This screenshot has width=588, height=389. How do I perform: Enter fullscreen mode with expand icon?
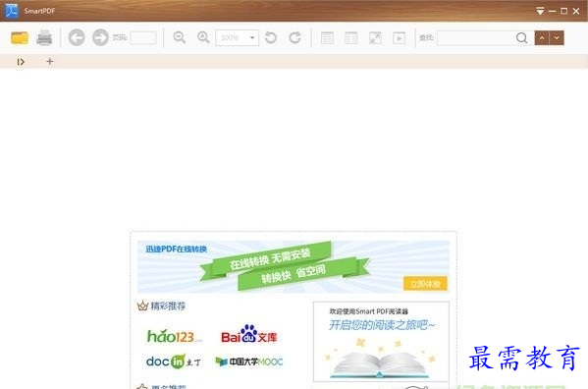click(x=375, y=38)
